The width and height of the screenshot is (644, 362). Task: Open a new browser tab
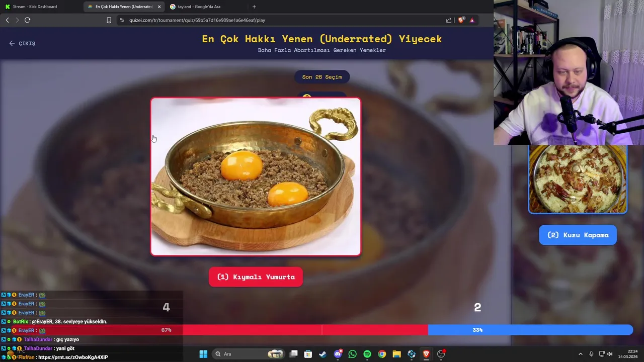pyautogui.click(x=254, y=7)
